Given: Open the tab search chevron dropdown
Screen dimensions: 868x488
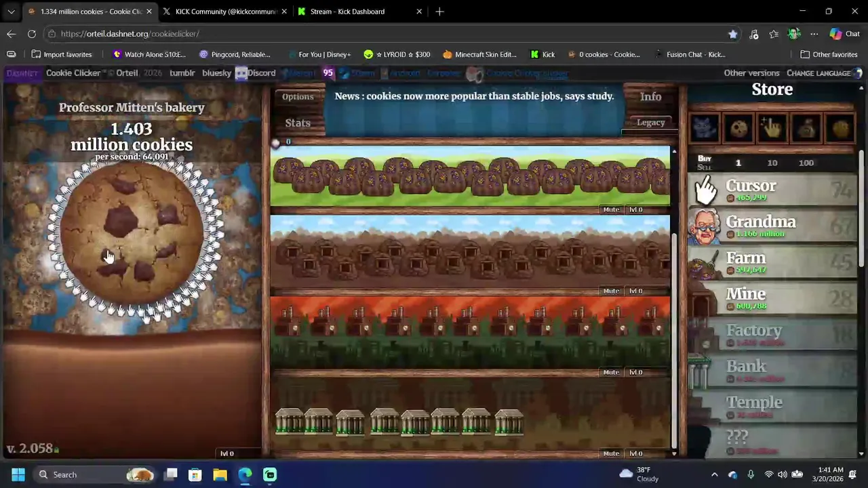Looking at the screenshot, I should 11,12.
